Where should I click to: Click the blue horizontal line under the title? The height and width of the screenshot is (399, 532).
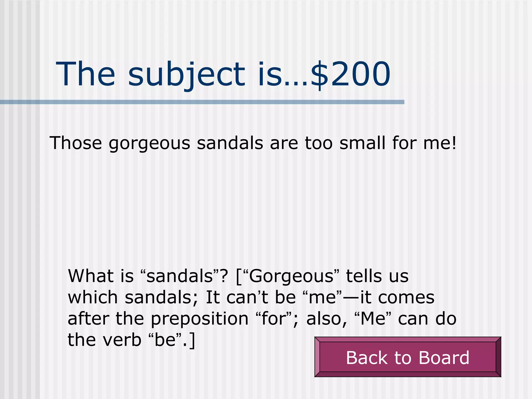(202, 102)
